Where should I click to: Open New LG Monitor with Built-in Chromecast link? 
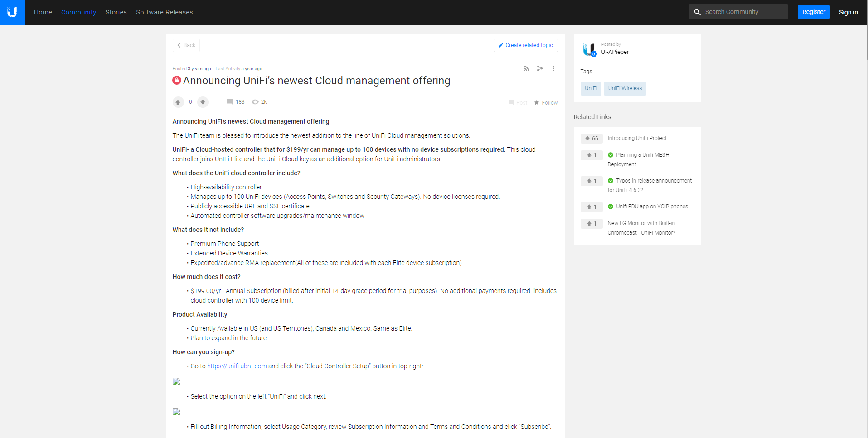click(641, 228)
